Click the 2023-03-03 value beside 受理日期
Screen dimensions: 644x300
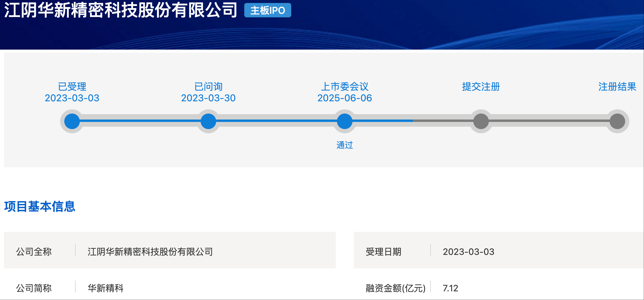point(468,252)
